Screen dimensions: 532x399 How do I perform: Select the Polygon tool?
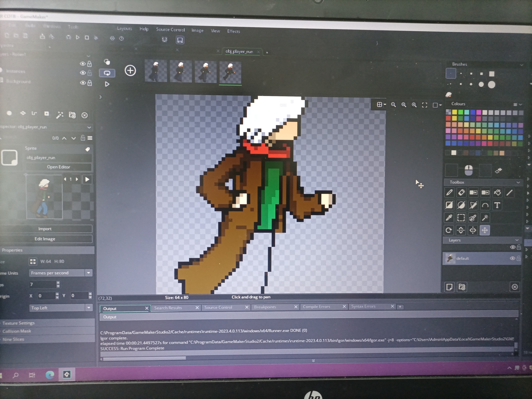pyautogui.click(x=473, y=205)
